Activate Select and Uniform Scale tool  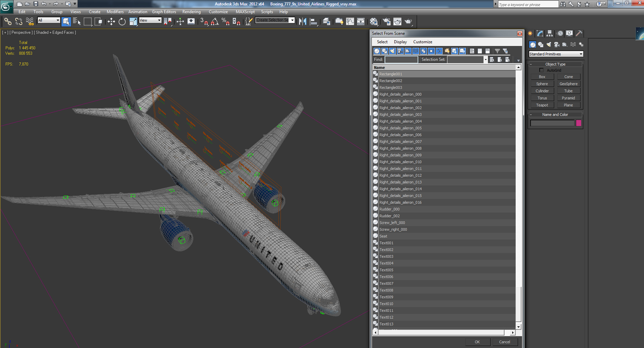[133, 21]
